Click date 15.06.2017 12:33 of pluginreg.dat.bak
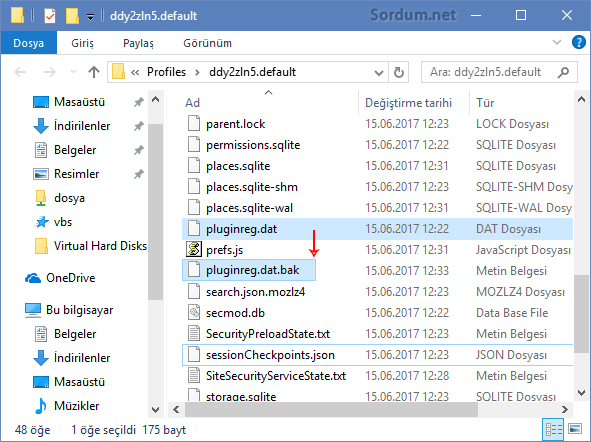 tap(407, 271)
